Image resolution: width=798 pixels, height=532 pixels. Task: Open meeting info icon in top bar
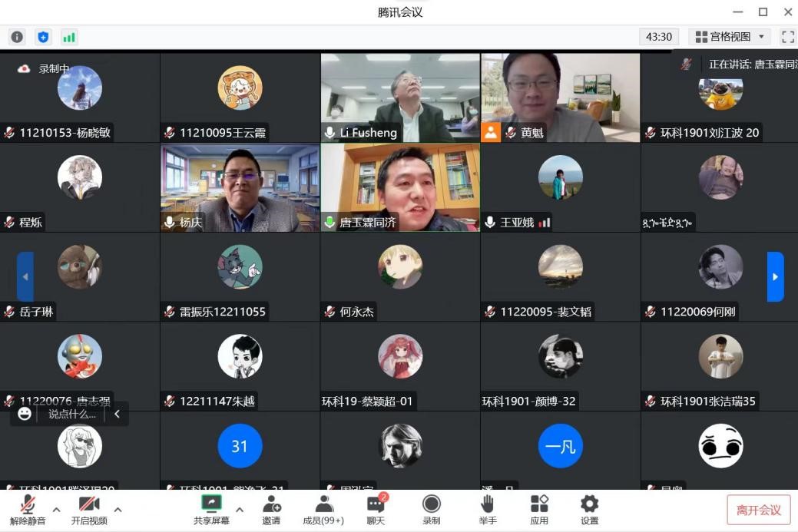click(x=17, y=37)
